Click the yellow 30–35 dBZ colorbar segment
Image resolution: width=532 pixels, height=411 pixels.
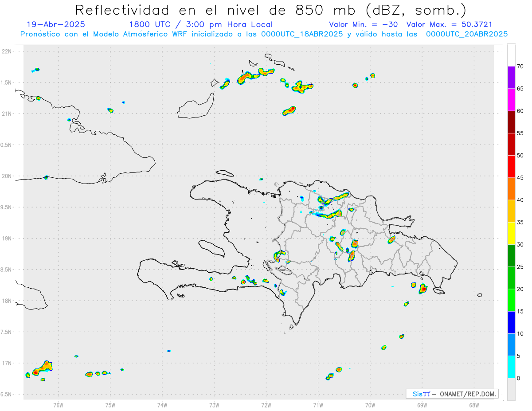point(511,234)
